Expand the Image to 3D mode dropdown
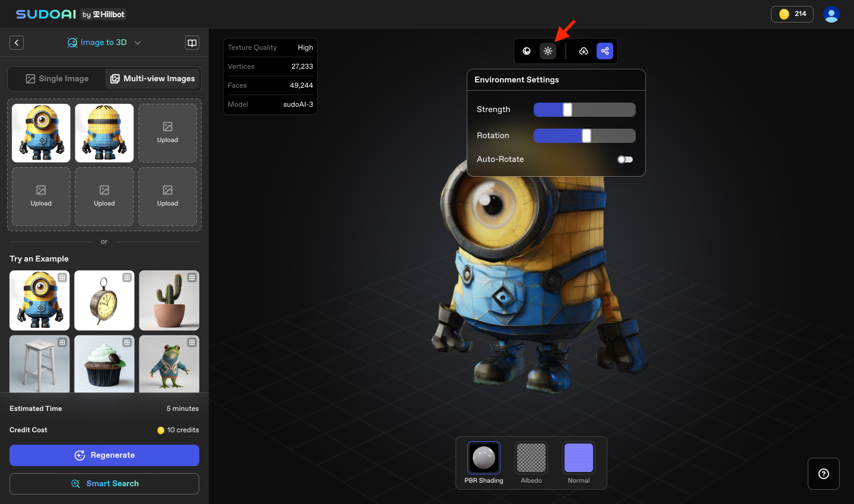The height and width of the screenshot is (504, 854). (138, 43)
